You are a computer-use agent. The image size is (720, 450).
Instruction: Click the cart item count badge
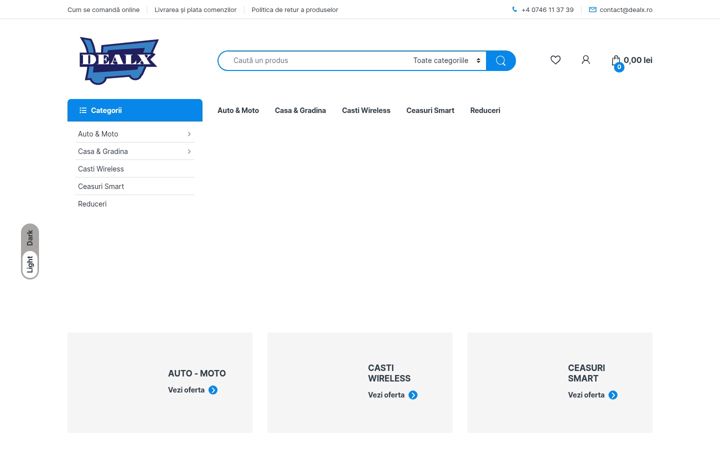pos(619,67)
